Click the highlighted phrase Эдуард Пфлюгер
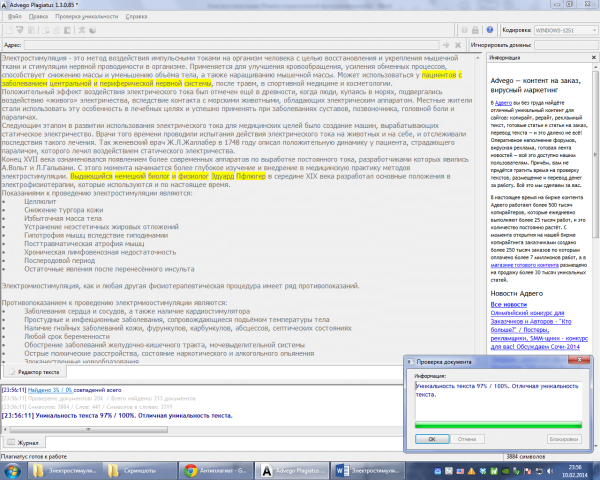The width and height of the screenshot is (600, 480). coord(238,176)
